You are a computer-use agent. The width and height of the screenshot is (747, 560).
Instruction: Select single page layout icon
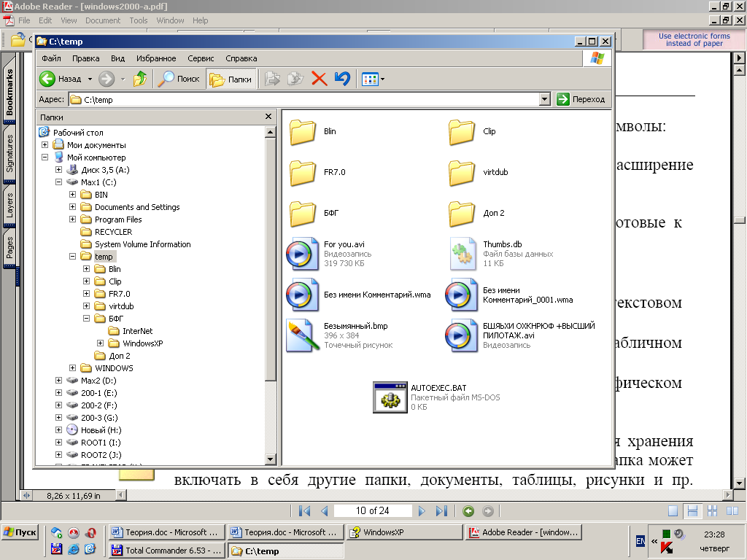(673, 511)
